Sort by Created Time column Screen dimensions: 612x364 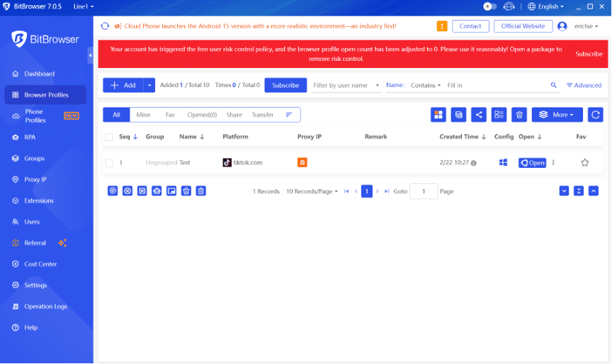pyautogui.click(x=463, y=137)
